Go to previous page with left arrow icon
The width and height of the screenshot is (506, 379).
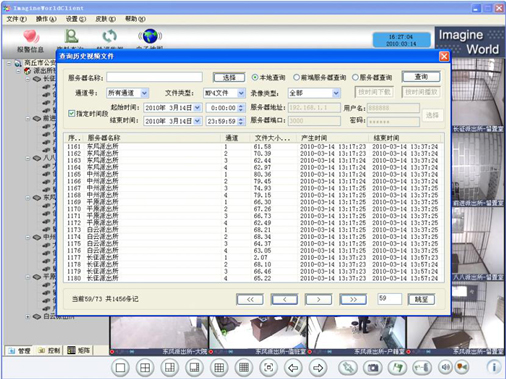pos(293,368)
